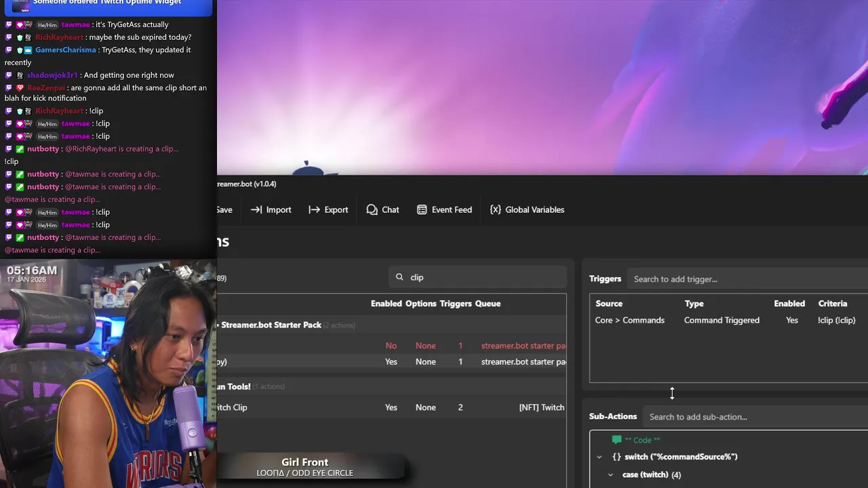
Task: Click the Import arrow icon
Action: pos(256,210)
